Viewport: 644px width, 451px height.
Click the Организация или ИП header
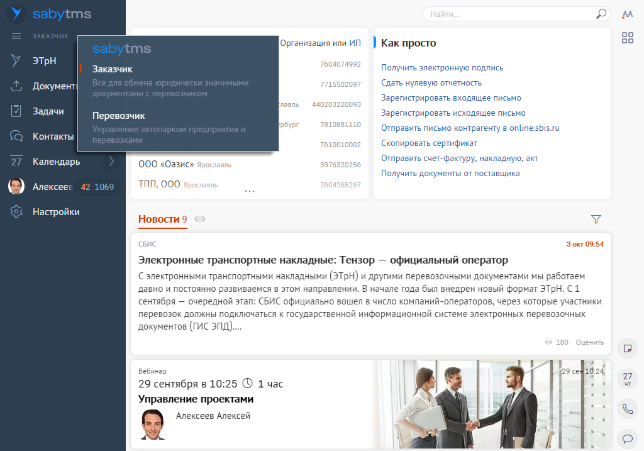point(320,43)
